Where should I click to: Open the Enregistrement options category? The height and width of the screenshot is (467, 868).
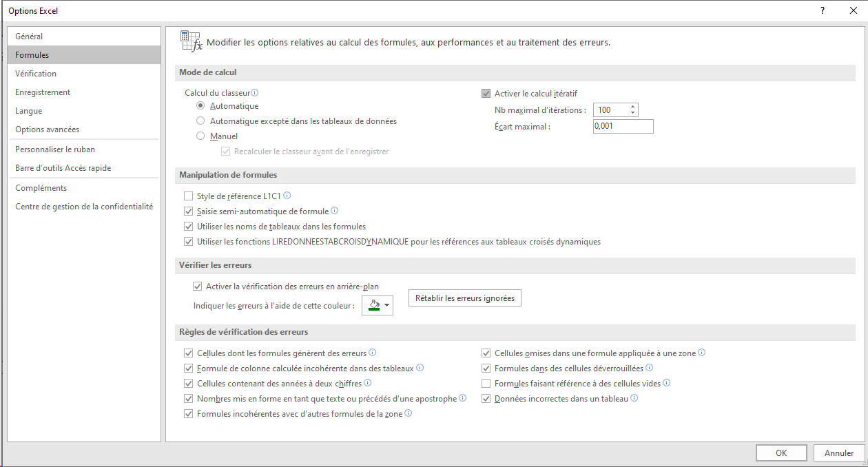tap(84, 92)
